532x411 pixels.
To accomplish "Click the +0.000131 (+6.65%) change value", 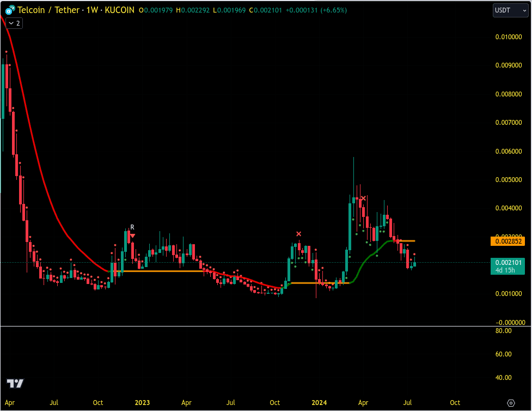I will tap(316, 10).
